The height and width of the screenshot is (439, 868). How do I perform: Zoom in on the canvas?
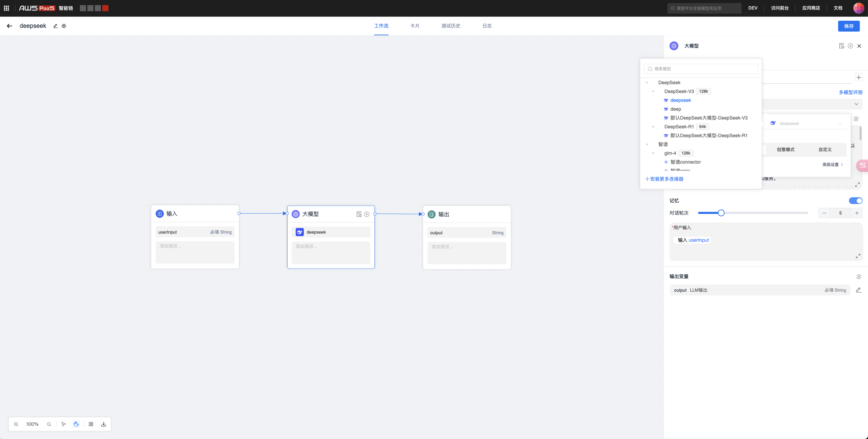click(x=16, y=424)
